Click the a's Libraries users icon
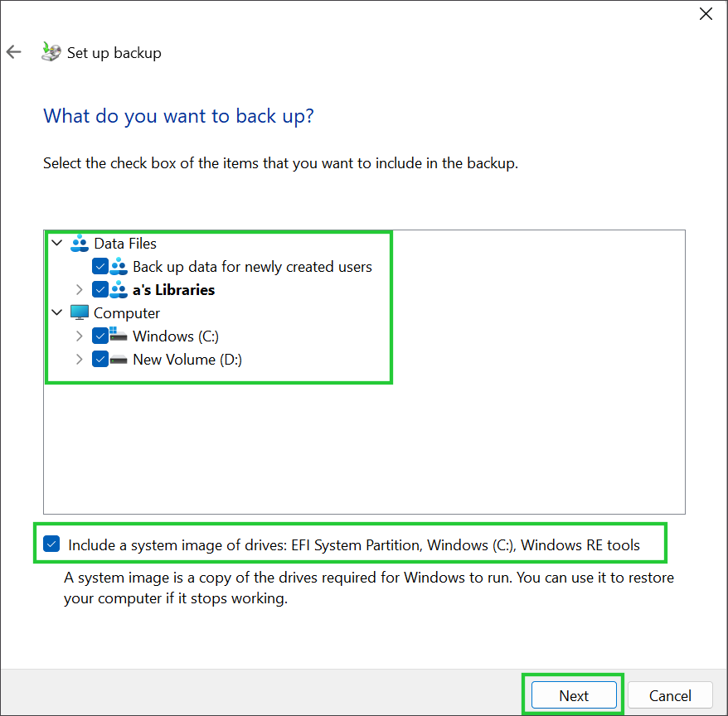728x716 pixels. tap(119, 289)
